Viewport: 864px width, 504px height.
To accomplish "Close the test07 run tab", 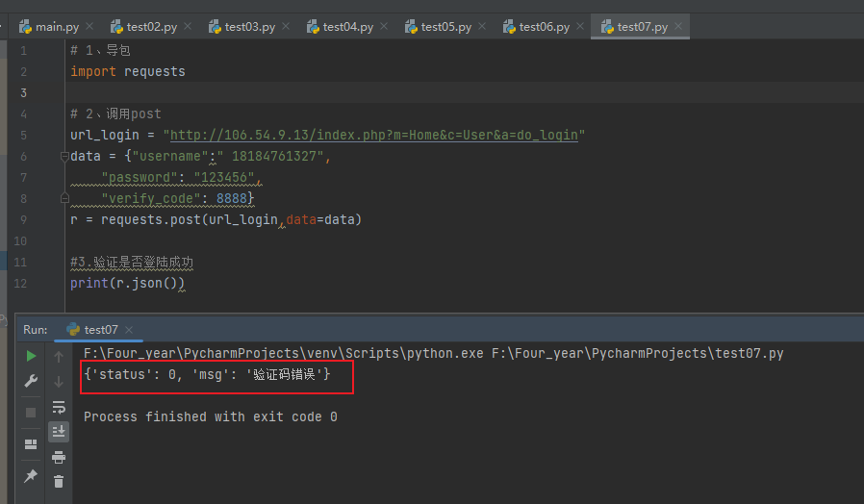I will pos(129,329).
